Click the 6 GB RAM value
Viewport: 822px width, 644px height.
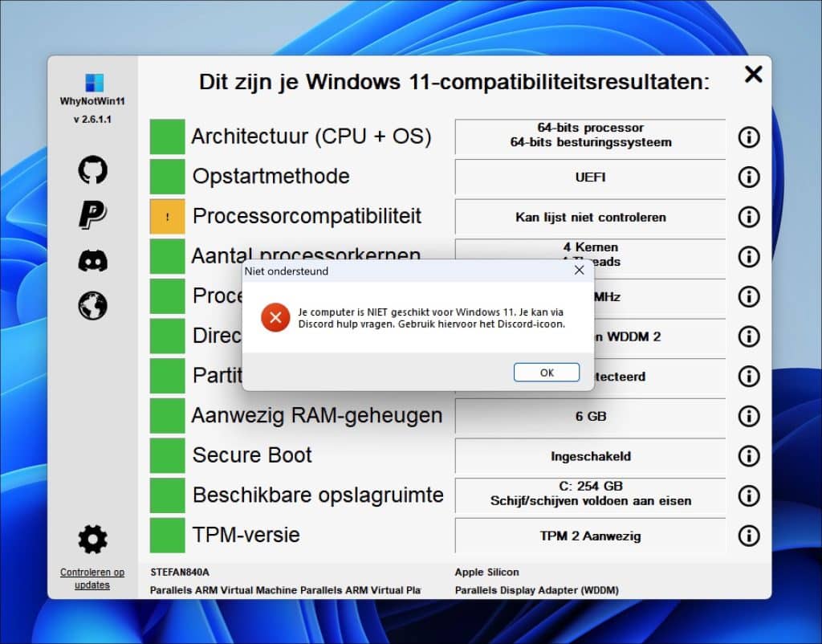(590, 417)
